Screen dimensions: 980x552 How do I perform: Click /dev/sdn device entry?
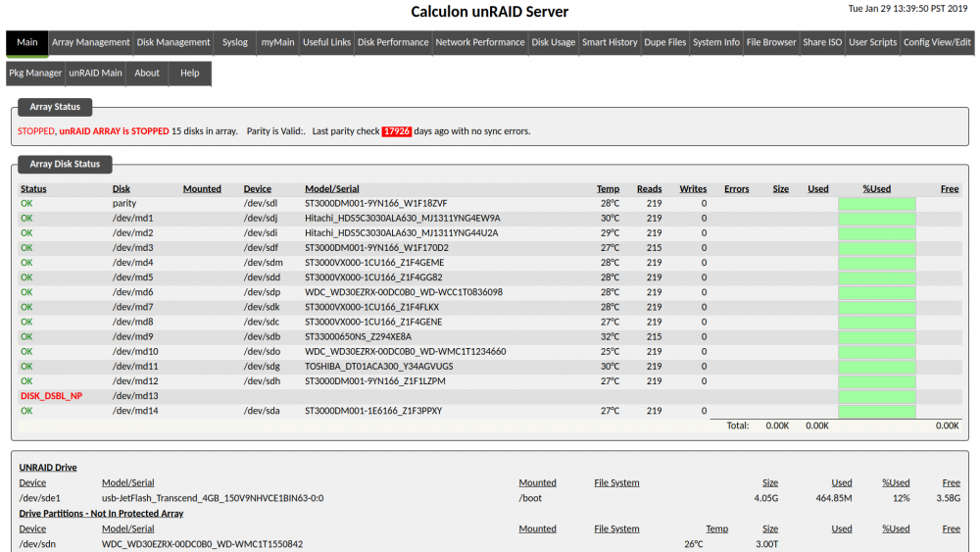coord(37,544)
